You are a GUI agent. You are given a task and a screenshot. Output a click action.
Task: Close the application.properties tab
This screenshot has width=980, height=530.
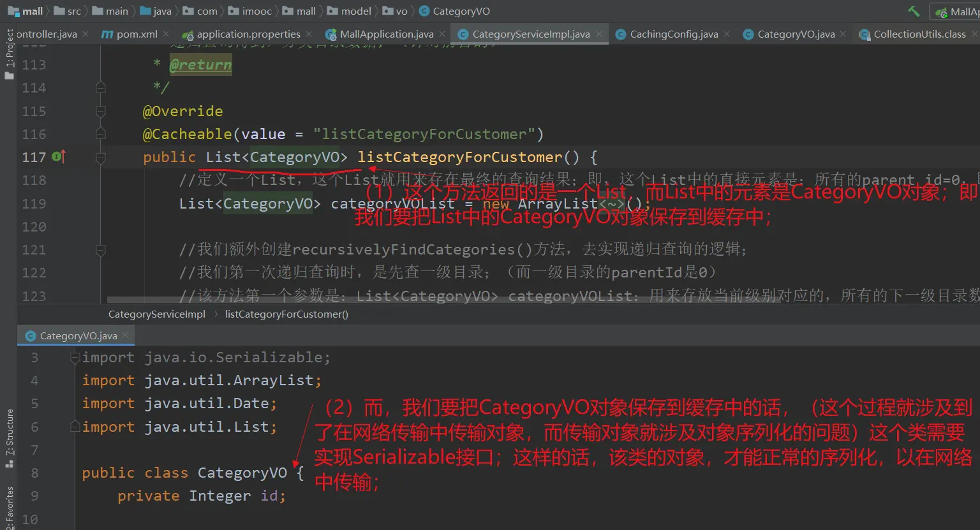tap(309, 34)
